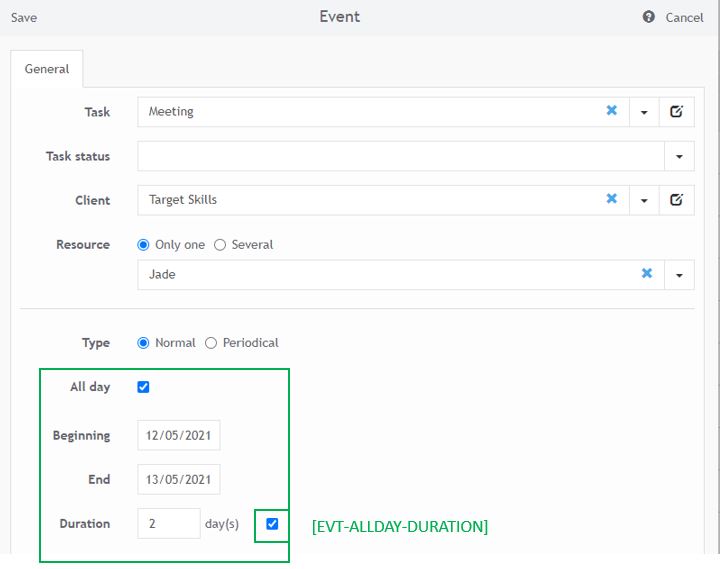
Task: Open the Task edit icon
Action: click(676, 112)
